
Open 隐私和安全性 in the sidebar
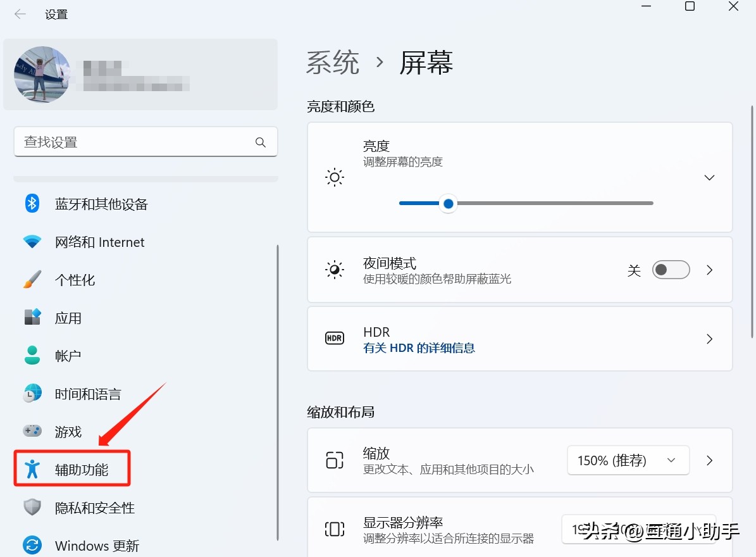point(94,508)
